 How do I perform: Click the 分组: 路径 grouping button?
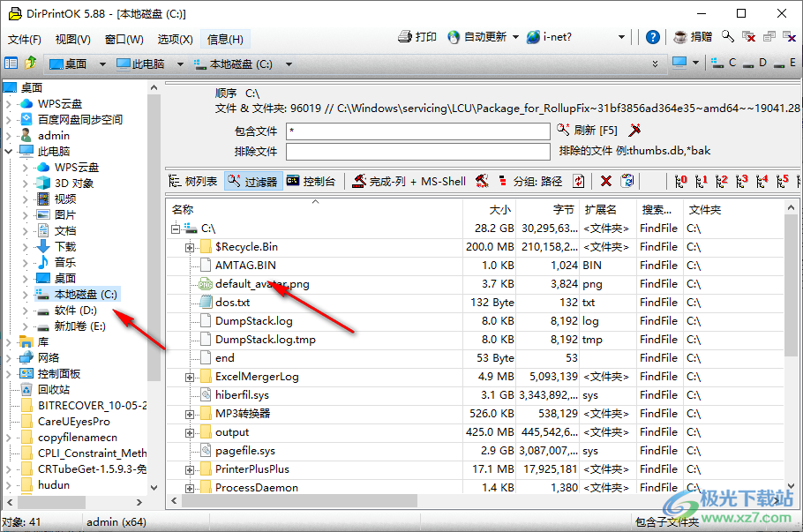point(530,181)
